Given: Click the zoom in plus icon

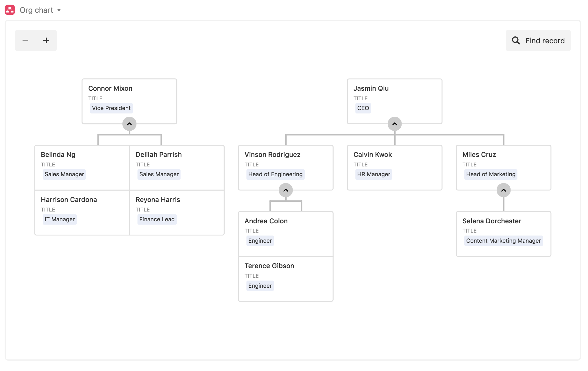Looking at the screenshot, I should 46,40.
